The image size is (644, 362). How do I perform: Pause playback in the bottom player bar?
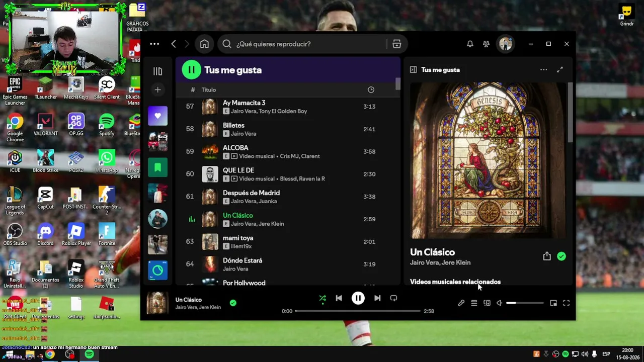click(x=358, y=298)
